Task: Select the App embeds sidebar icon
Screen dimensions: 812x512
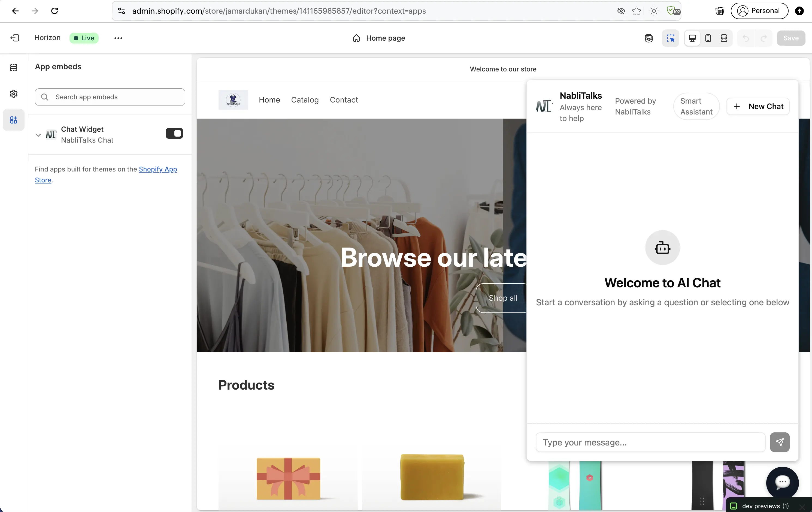Action: point(14,120)
